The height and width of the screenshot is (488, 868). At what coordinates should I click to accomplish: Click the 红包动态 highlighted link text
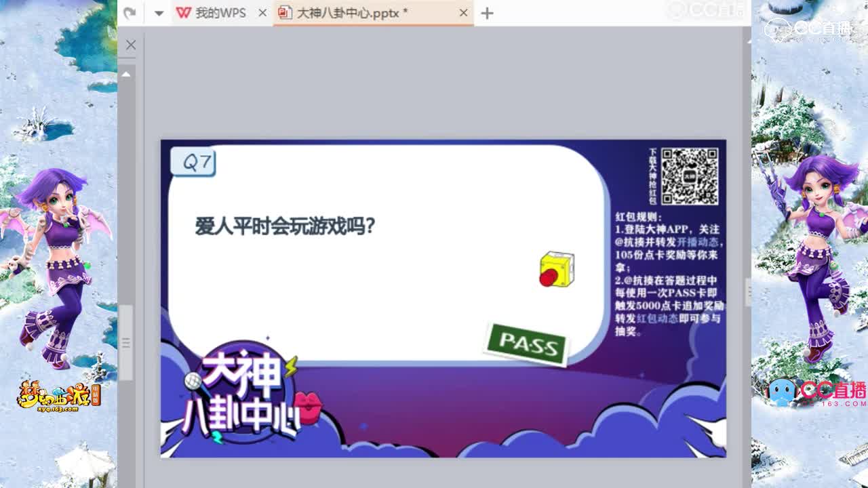click(x=657, y=319)
